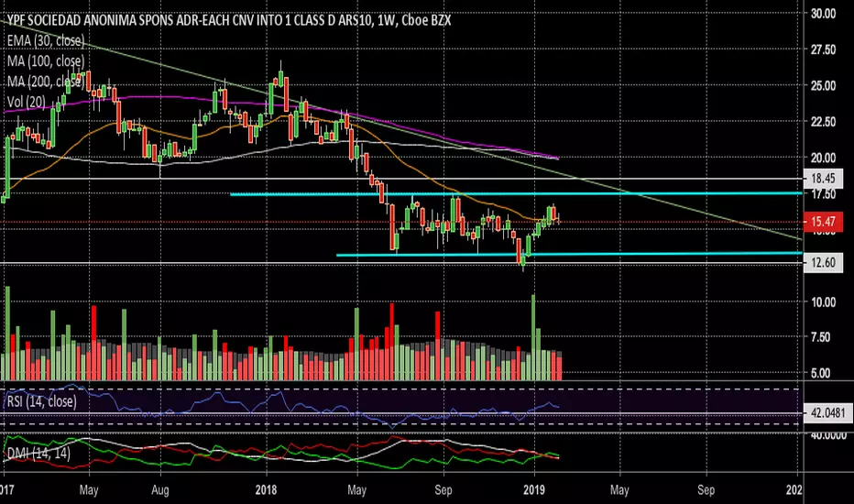Select the EMA (30, close) indicator label
Screen dimensions: 854x504
point(46,41)
